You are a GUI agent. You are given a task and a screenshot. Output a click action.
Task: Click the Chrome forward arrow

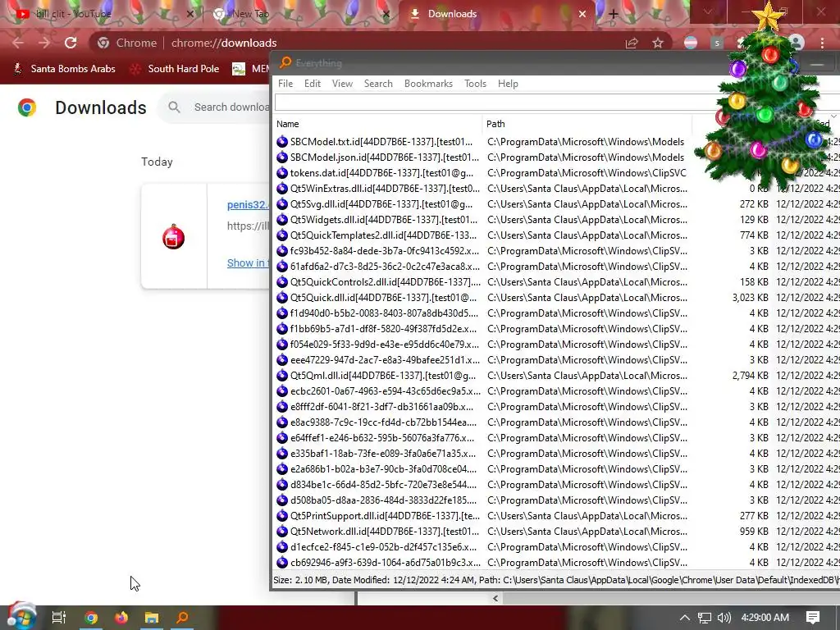[44, 43]
